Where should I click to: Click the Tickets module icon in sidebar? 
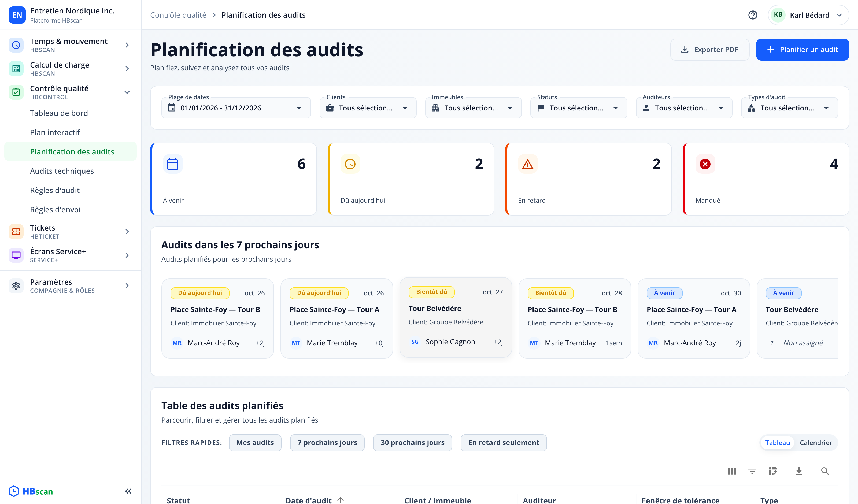tap(16, 232)
